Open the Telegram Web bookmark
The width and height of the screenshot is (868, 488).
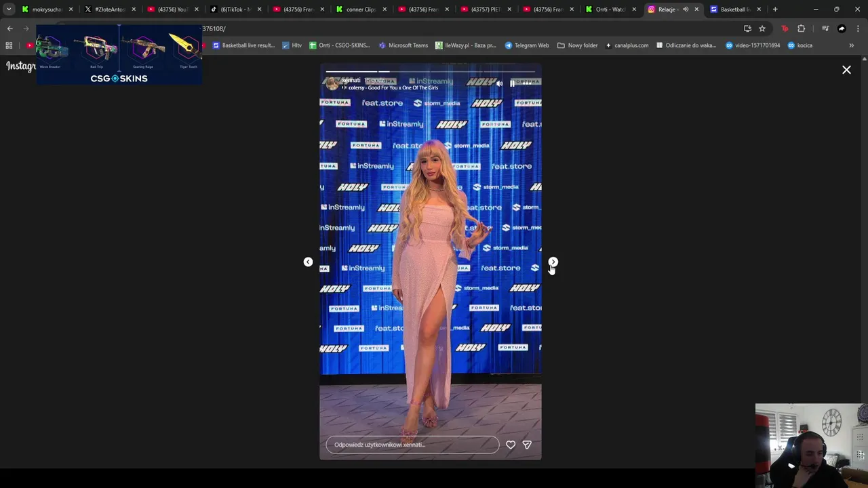point(527,45)
